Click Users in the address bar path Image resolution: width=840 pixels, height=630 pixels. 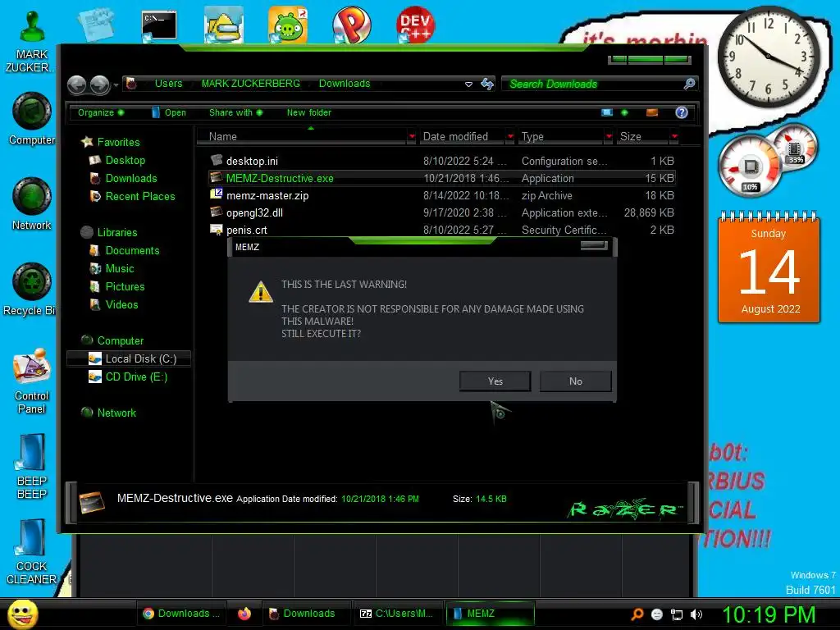[169, 84]
